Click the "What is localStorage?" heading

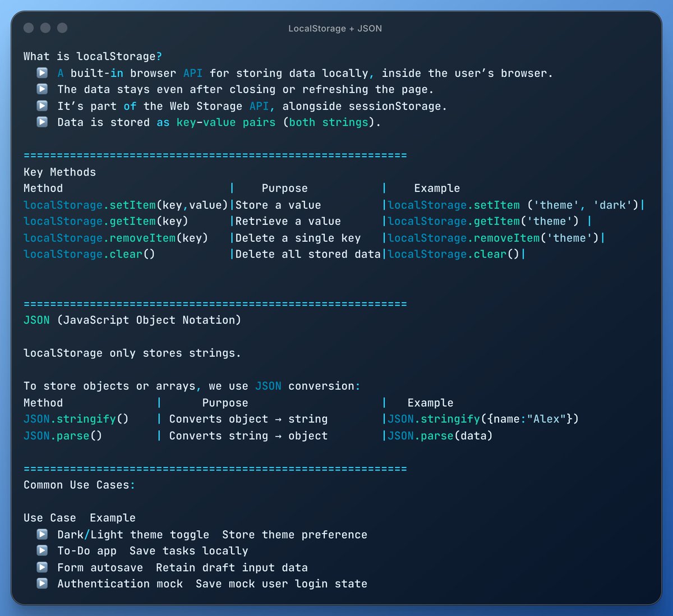(93, 56)
